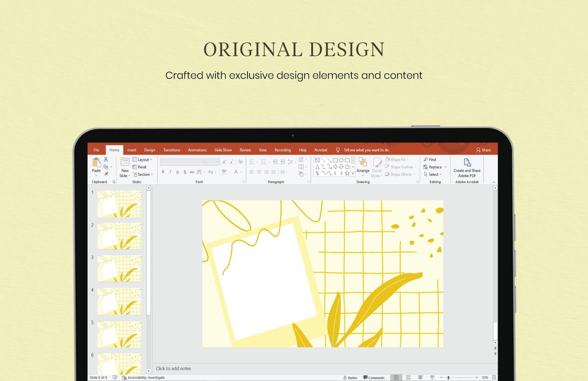Adjust the zoom slider handle
588x381 pixels.
click(448, 378)
